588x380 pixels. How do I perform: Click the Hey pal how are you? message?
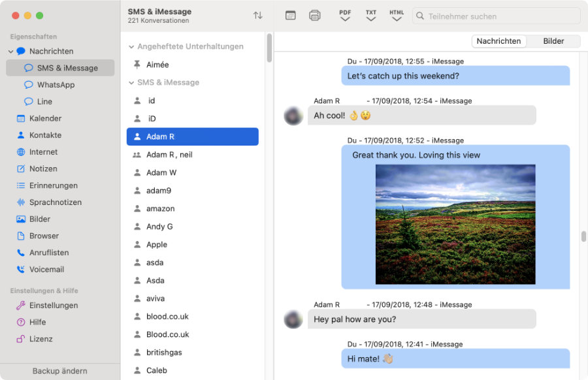pyautogui.click(x=422, y=319)
